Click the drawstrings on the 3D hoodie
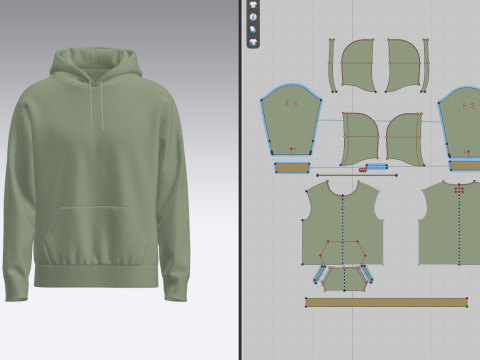 (x=97, y=105)
